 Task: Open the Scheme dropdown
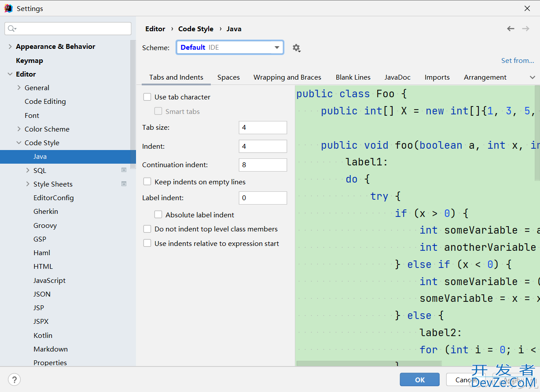click(230, 48)
